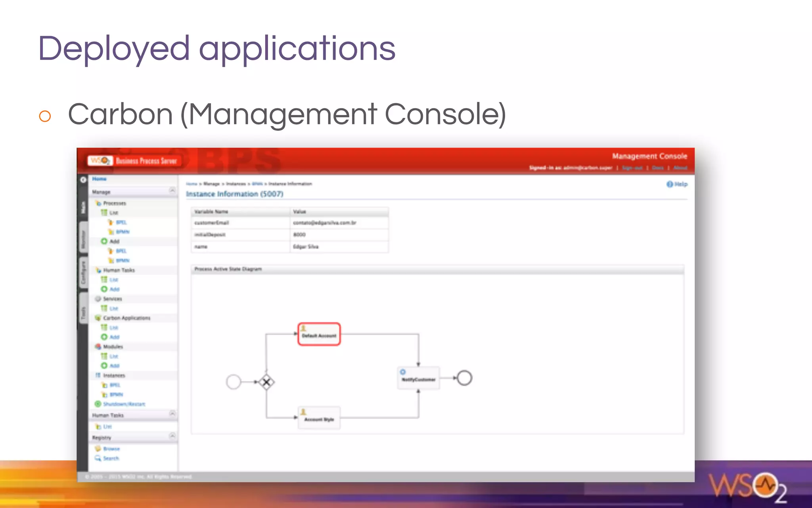The image size is (812, 508).
Task: Switch to the Main side tab
Action: click(83, 207)
